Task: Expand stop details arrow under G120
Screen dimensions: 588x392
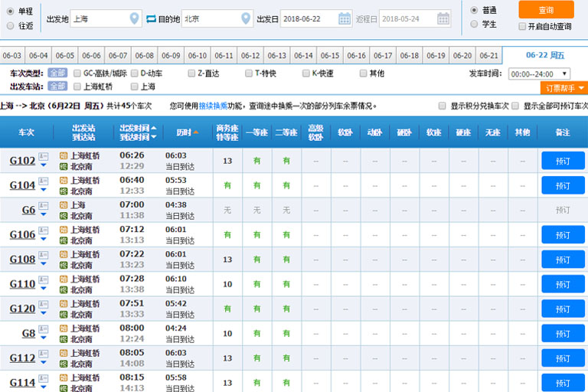Action: [x=44, y=313]
